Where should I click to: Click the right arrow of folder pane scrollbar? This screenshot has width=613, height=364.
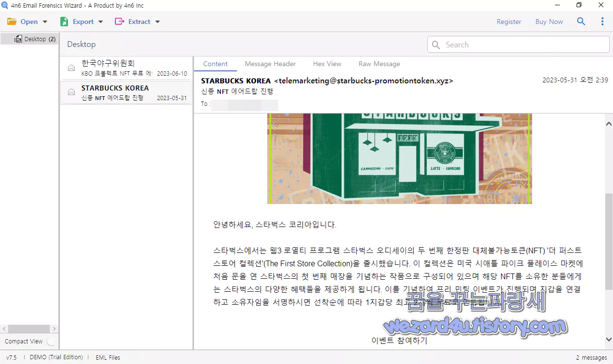[x=54, y=329]
